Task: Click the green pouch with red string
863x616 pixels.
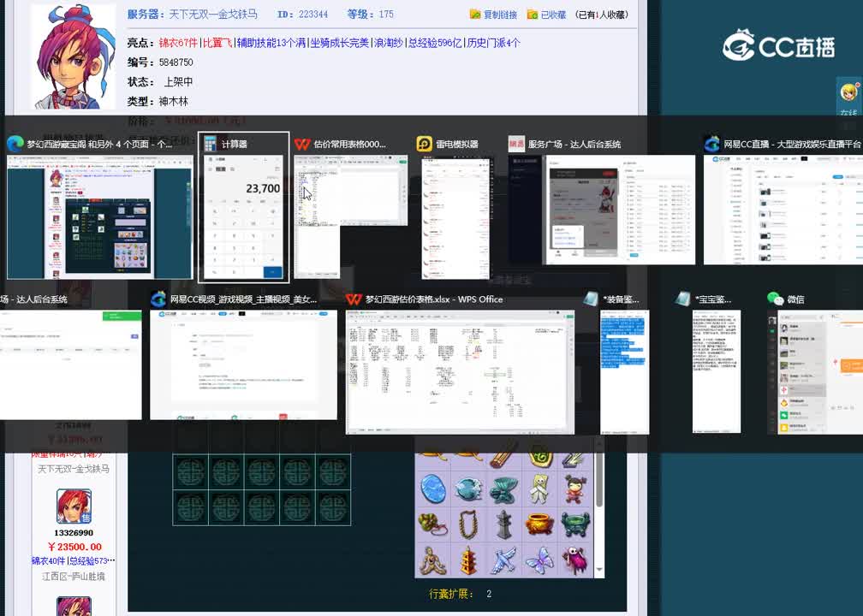Action: point(433,524)
